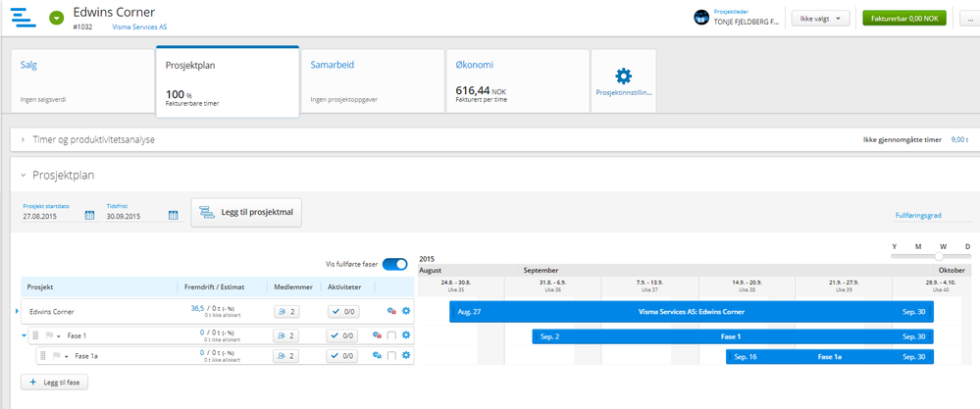Select the Prosjektplan tab card
Screen dimensions: 980x409
[x=228, y=81]
